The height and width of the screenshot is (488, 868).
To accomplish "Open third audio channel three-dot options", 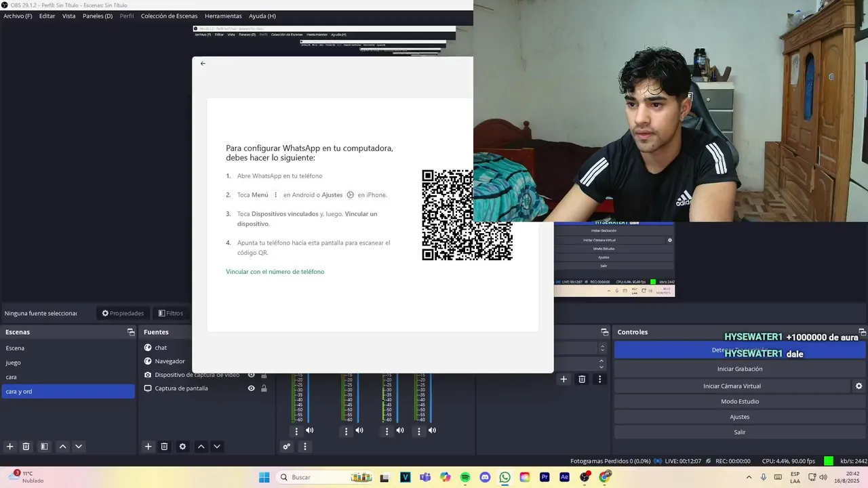I will [x=387, y=431].
